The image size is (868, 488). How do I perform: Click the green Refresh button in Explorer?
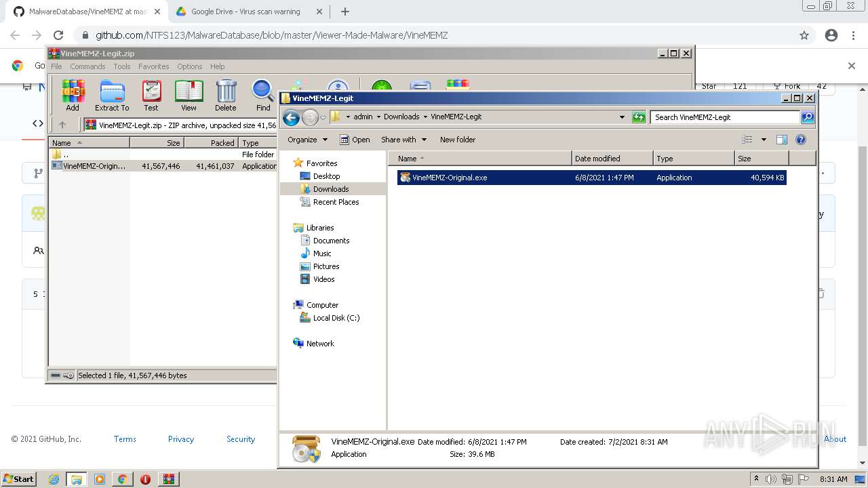tap(638, 117)
